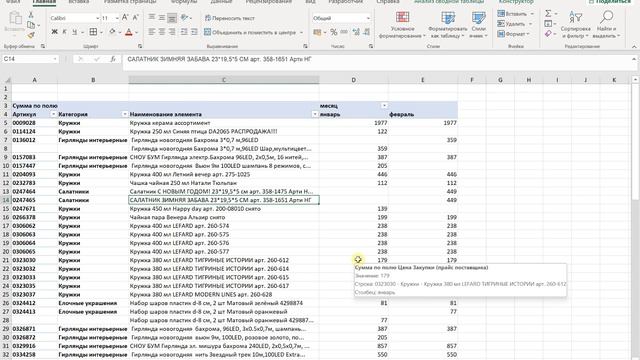Collapse the ribbon with the chevron
Screen dimensions: 640x360
pos(634,47)
